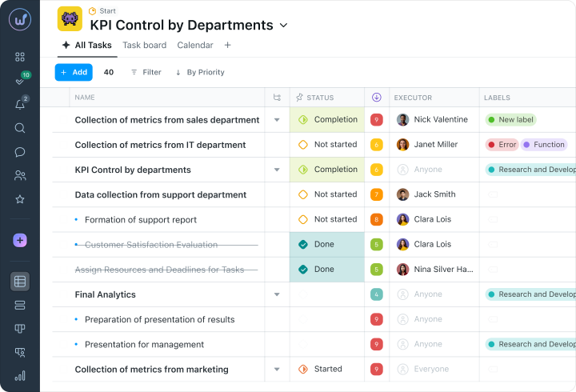Open the people icon in sidebar
This screenshot has height=392, width=576.
(20, 175)
